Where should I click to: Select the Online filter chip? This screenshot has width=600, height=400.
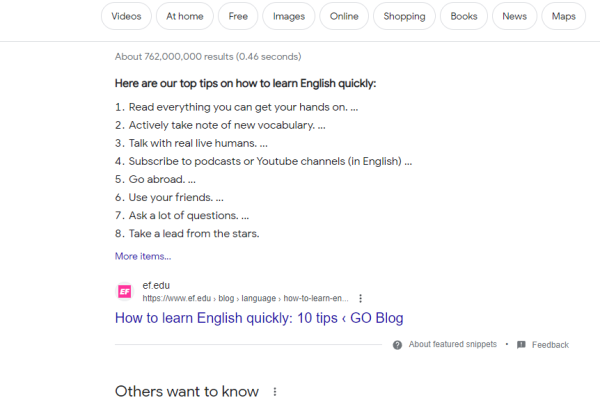344,16
